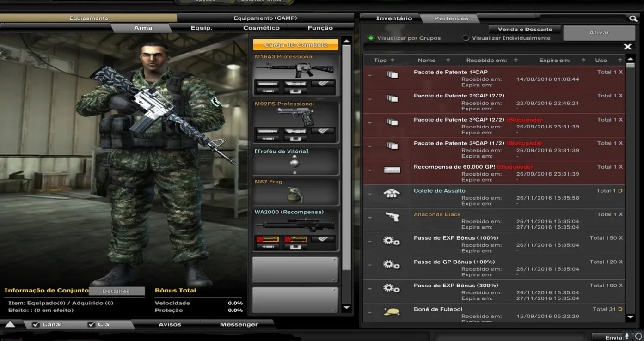Select Visualizar Individualmente radio option
Image resolution: width=644 pixels, height=341 pixels.
tap(466, 38)
